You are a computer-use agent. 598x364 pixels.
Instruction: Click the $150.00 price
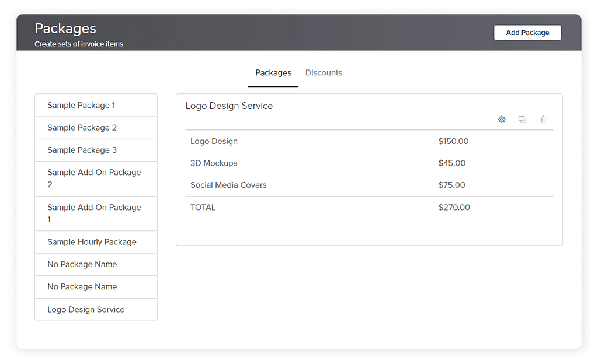tap(453, 141)
